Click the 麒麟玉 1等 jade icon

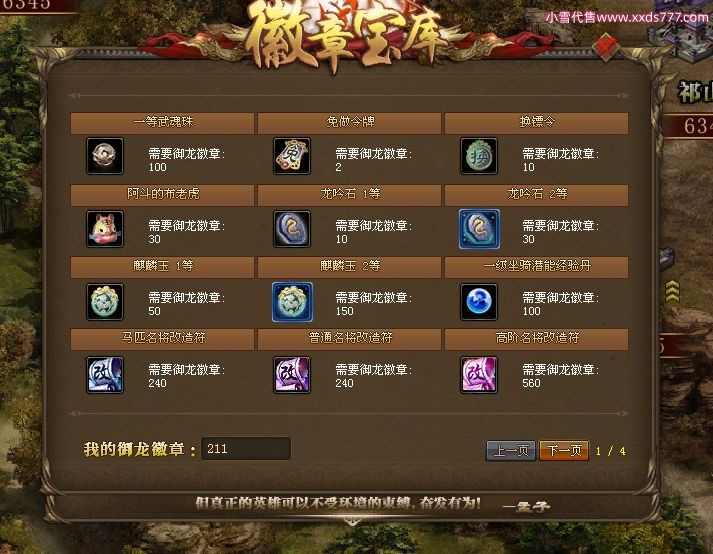[x=105, y=302]
